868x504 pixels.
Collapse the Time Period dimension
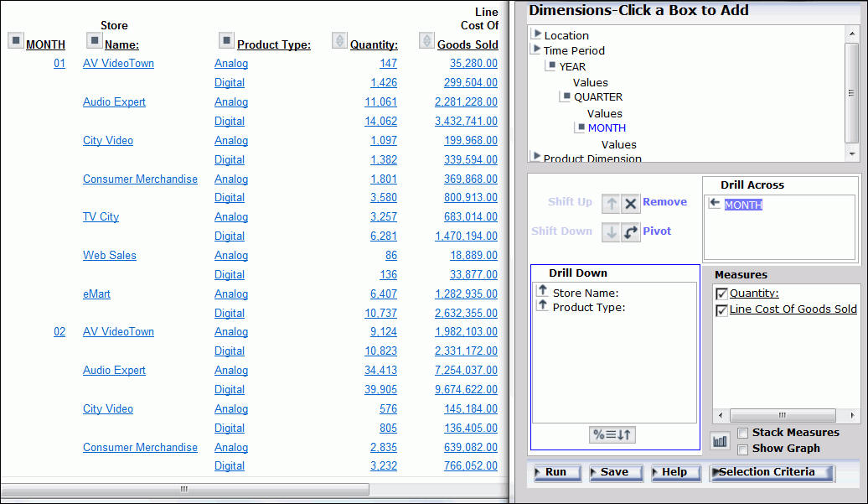537,50
